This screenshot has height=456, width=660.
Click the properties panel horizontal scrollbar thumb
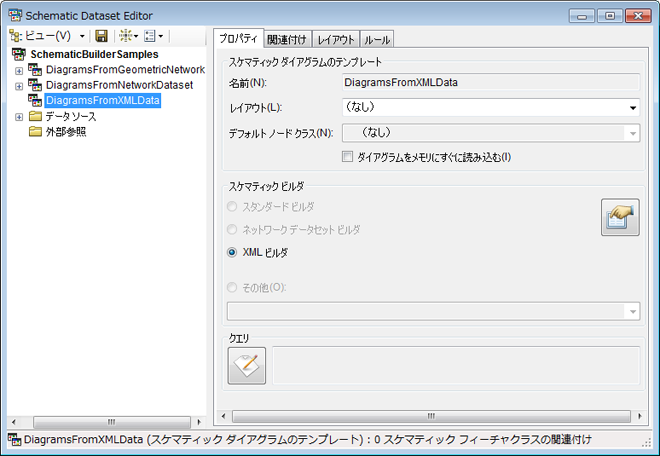431,416
